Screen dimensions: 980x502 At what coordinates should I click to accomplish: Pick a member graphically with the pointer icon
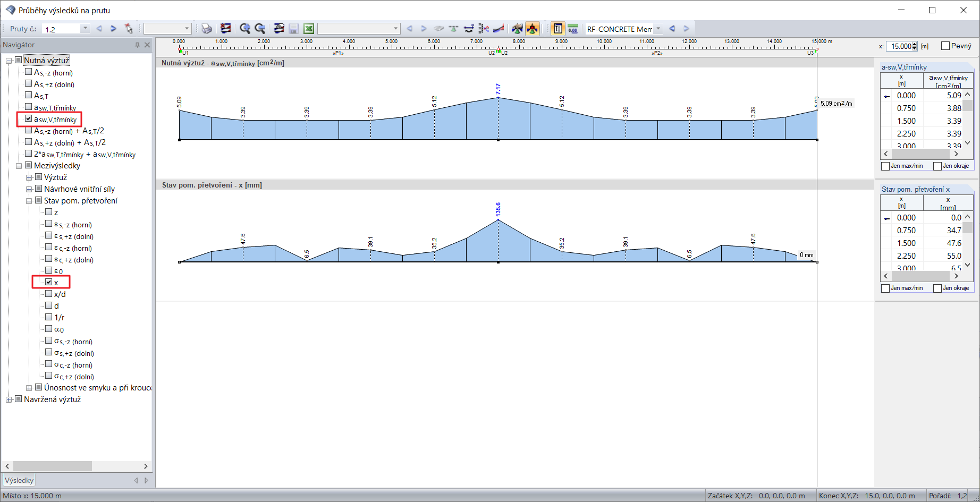pos(129,29)
